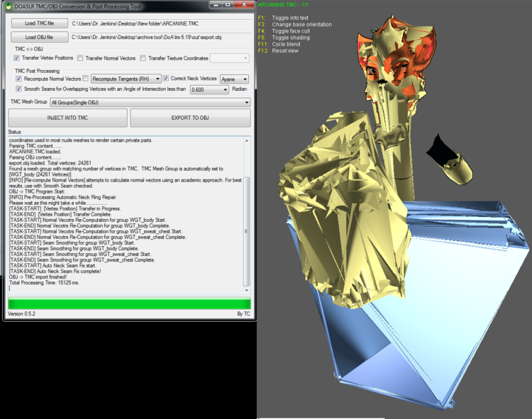The height and width of the screenshot is (419, 532).
Task: Open the TMC Mesh Group dropdown
Action: click(150, 102)
